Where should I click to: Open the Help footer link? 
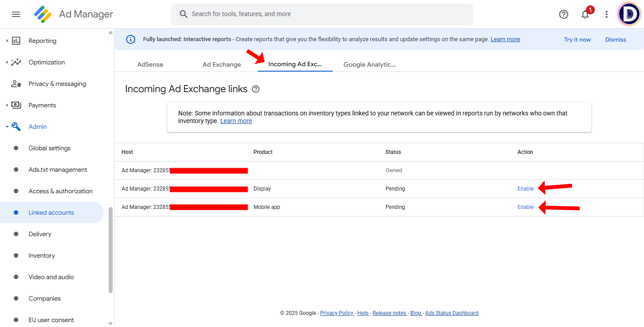tap(364, 313)
